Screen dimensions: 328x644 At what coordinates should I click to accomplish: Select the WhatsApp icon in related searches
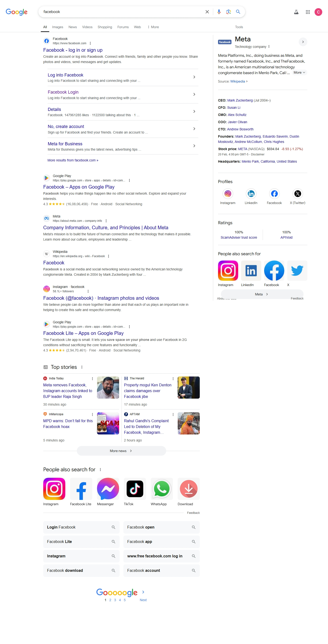(x=162, y=489)
